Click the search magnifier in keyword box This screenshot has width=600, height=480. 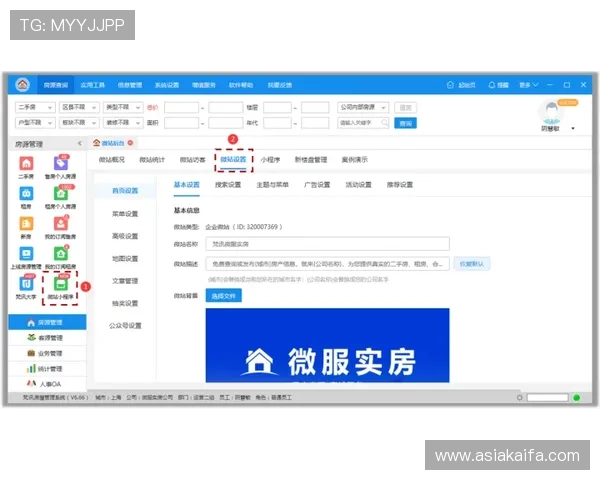(x=384, y=122)
